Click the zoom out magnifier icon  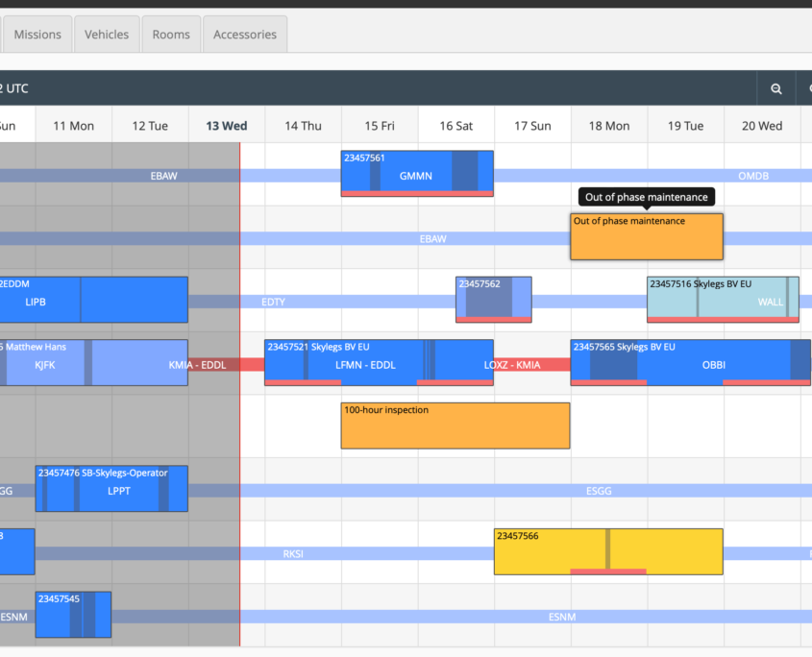click(776, 88)
